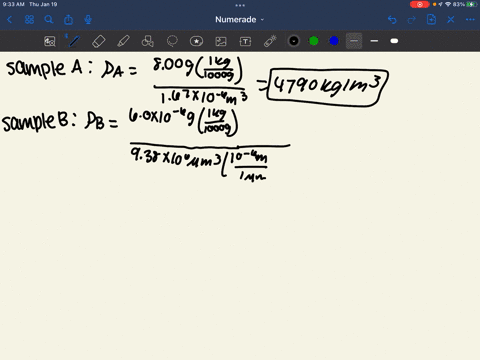Image resolution: width=480 pixels, height=360 pixels.
Task: Select the Pen tool
Action: point(74,41)
